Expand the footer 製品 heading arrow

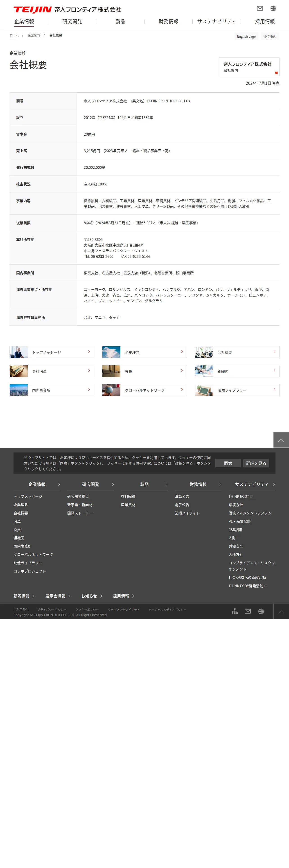point(166,484)
